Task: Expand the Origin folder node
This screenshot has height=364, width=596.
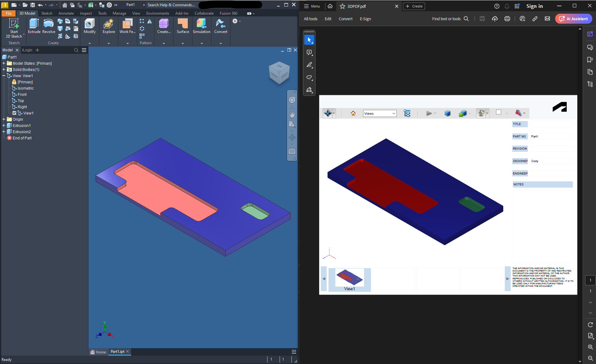Action: coord(4,119)
